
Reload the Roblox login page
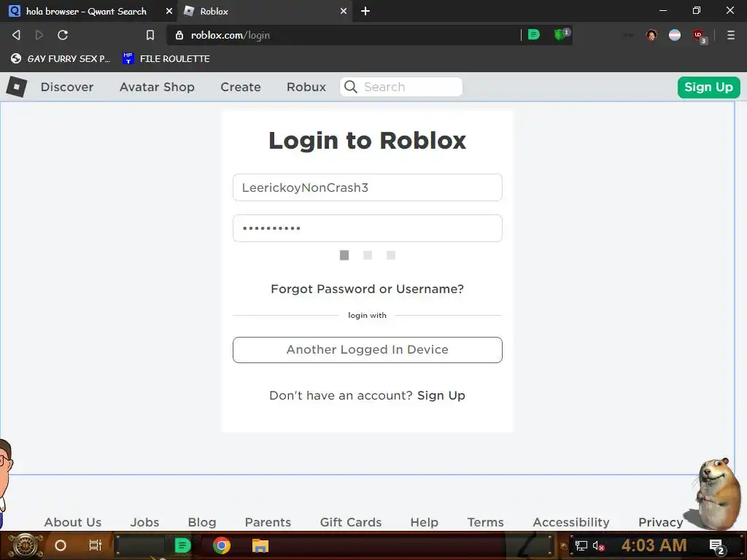point(63,35)
